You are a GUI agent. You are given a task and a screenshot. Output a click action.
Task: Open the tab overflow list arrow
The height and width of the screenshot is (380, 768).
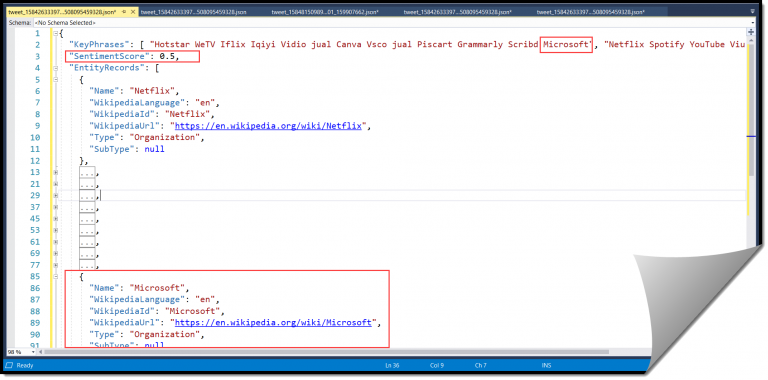753,11
